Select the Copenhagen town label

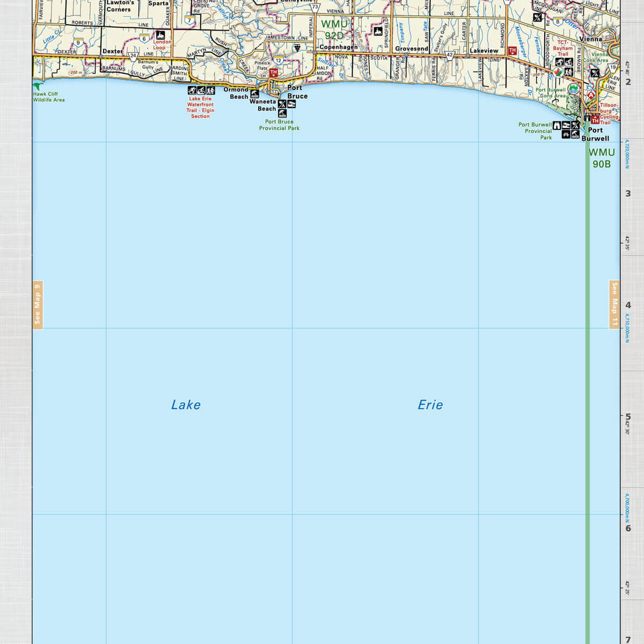pyautogui.click(x=338, y=47)
